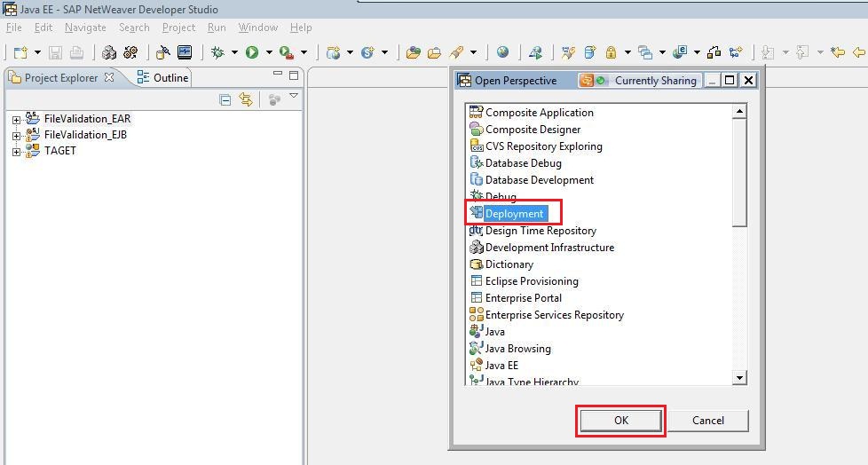Click Cancel in Open Perspective dialog
The width and height of the screenshot is (868, 465).
[x=708, y=420]
